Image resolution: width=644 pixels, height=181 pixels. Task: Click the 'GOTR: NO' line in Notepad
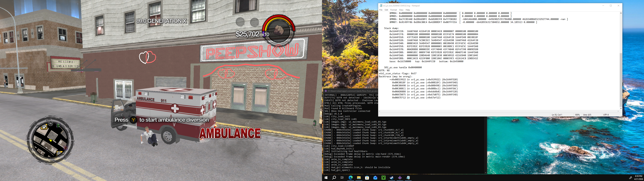tap(384, 71)
